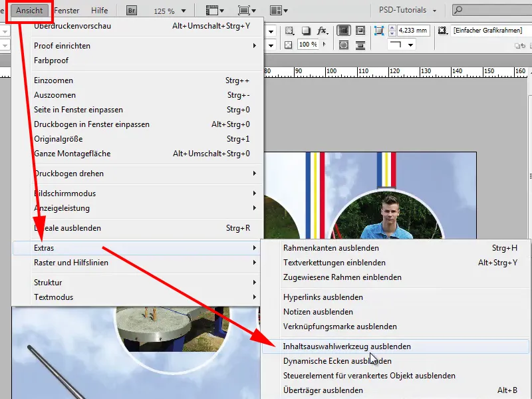Open Adobe Bridge via the Br icon

tap(130, 10)
